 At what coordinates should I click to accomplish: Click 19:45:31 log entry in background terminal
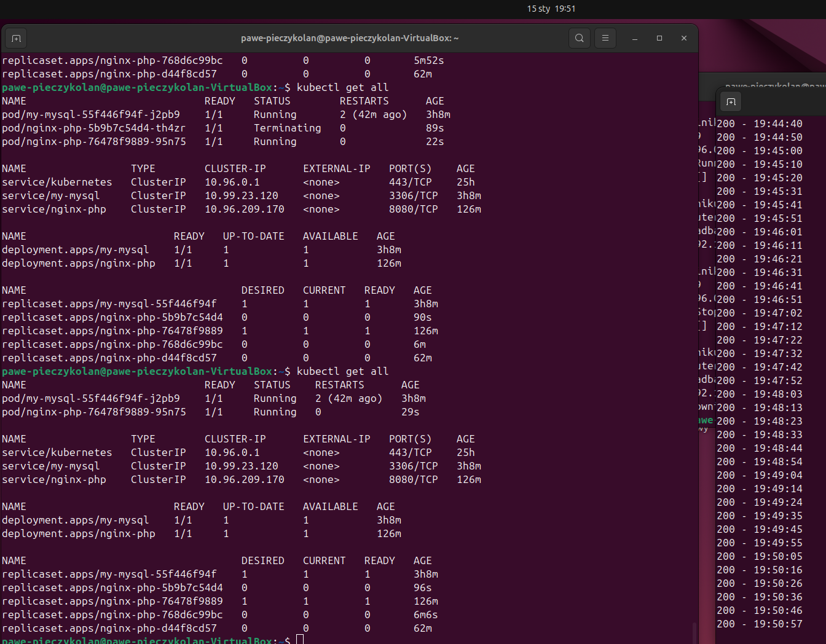760,191
